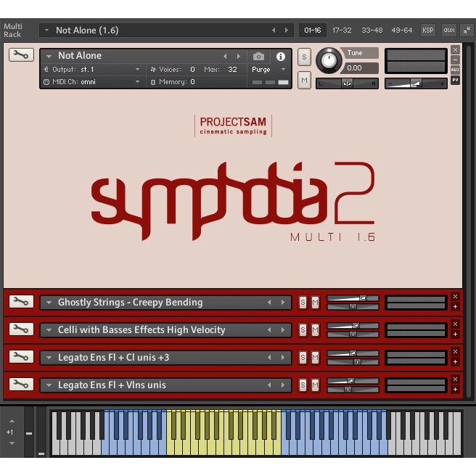The width and height of the screenshot is (476, 476).
Task: Toggle the AUX sends button beside the instrument header
Action: [x=455, y=70]
